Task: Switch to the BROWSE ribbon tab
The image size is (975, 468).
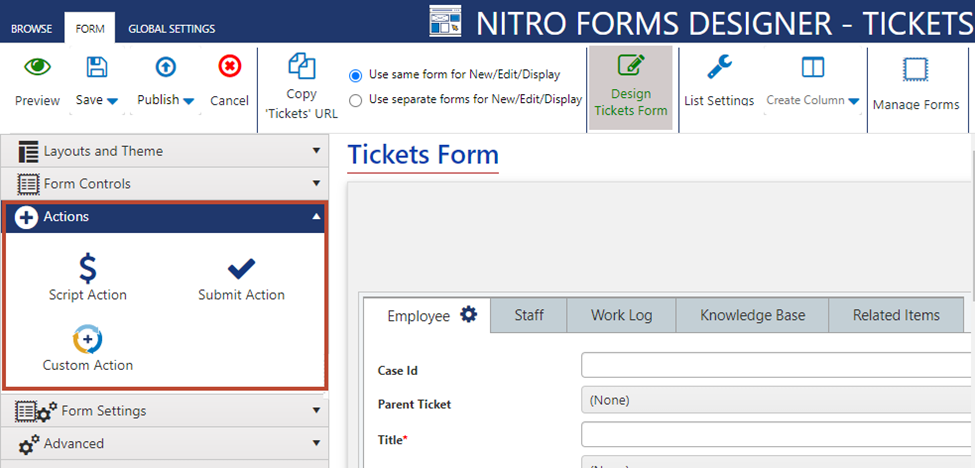Action: 32,29
